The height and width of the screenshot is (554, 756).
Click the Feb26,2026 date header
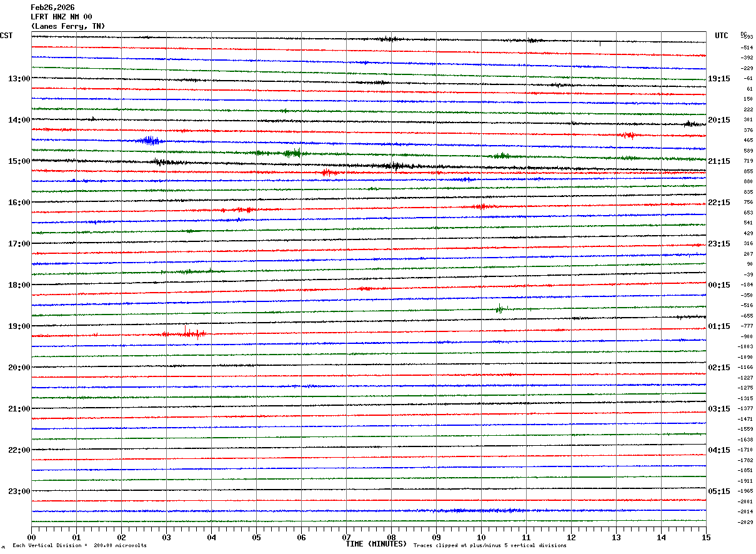52,8
